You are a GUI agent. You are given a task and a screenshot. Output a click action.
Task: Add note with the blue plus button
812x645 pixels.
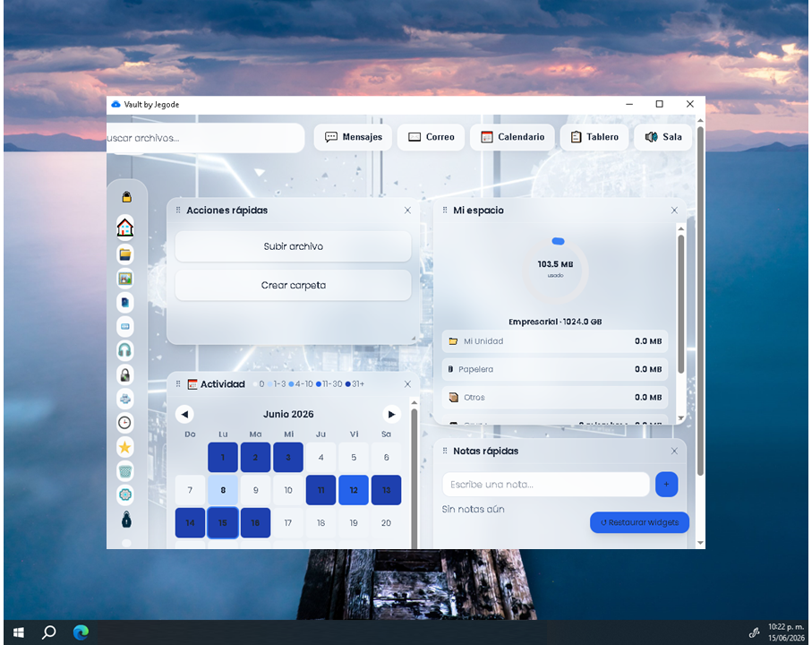(x=666, y=485)
